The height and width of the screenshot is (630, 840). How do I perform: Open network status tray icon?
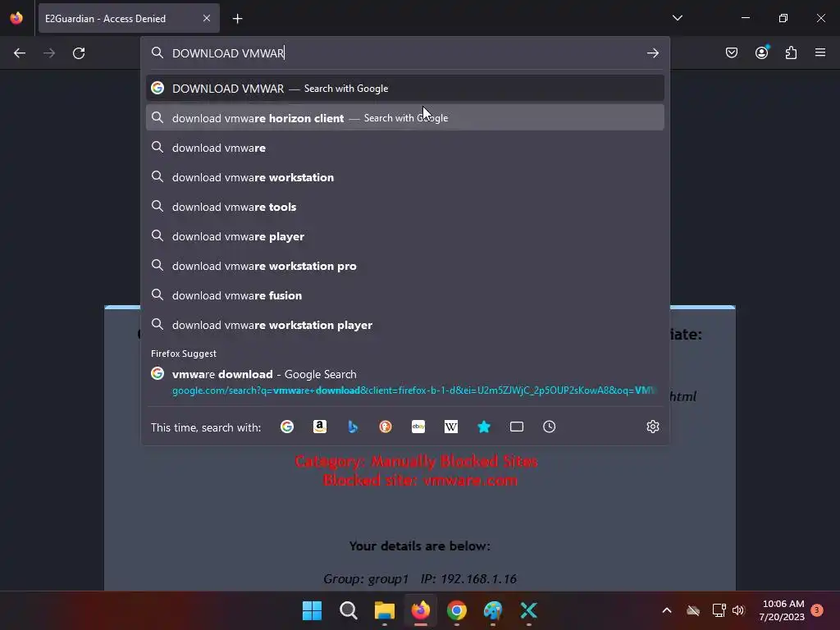coord(719,610)
